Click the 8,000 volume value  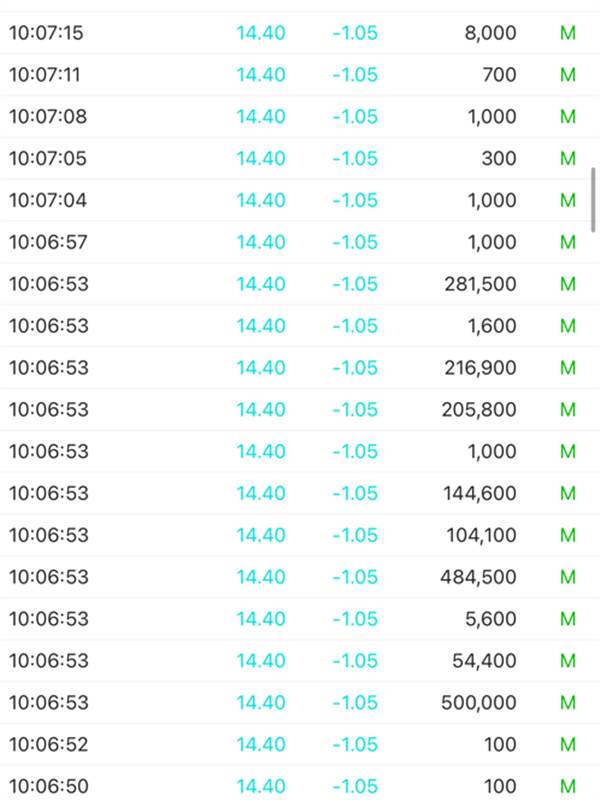pyautogui.click(x=491, y=33)
